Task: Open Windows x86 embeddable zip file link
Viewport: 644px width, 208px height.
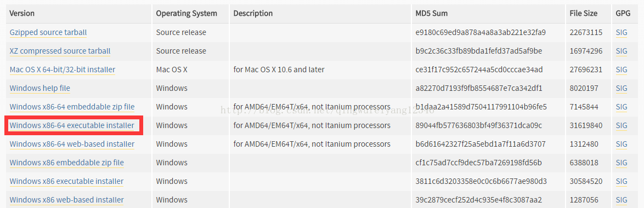Action: 66,163
